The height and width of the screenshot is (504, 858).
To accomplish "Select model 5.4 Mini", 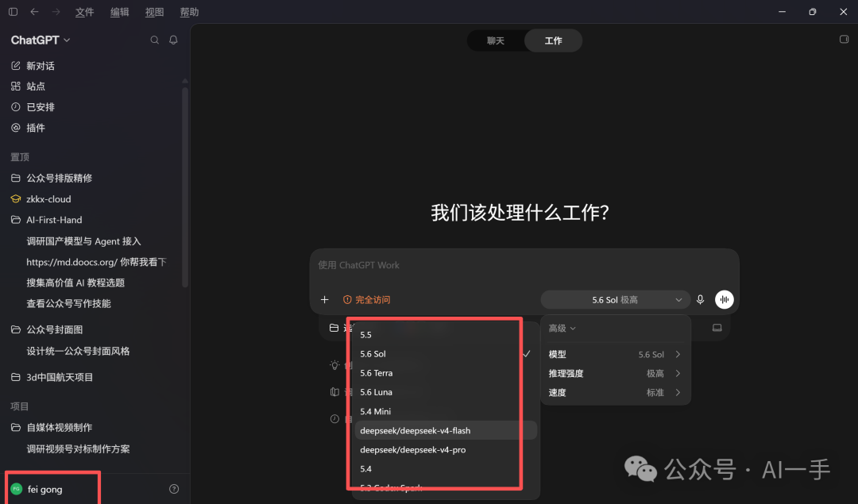I will (x=446, y=411).
